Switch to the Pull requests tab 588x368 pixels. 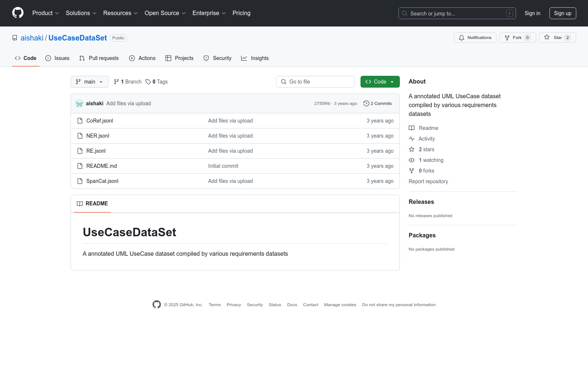99,58
